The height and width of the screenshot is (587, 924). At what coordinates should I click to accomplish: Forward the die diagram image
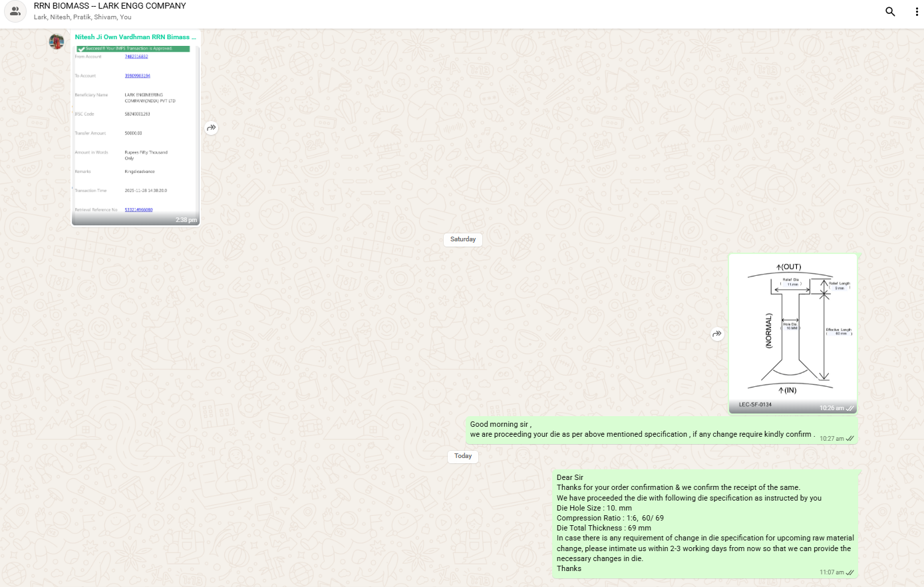tap(717, 334)
